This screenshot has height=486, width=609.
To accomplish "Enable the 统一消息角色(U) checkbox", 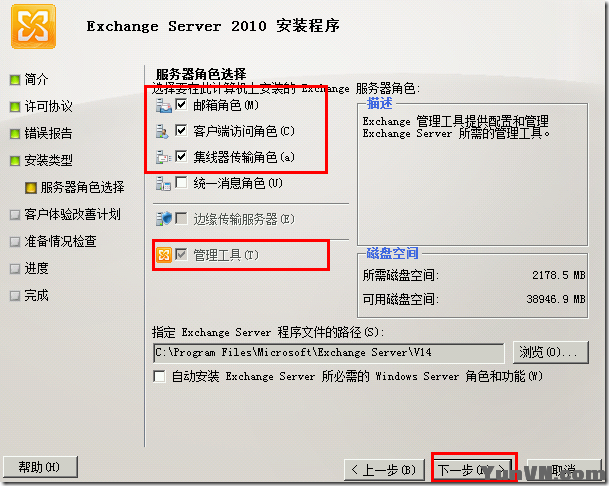I will tap(181, 182).
